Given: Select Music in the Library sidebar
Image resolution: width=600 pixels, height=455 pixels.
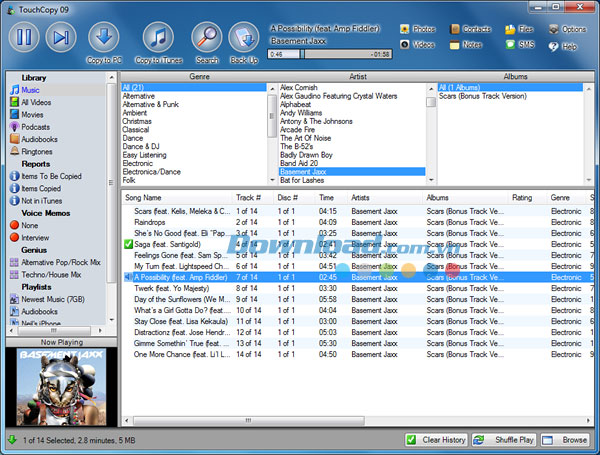Looking at the screenshot, I should (30, 90).
